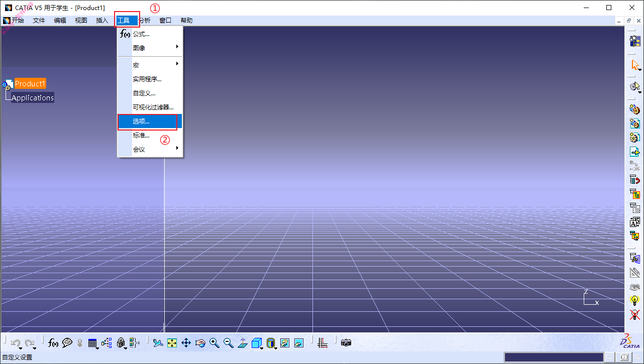Open the blue cube quick view dropdown
The width and height of the screenshot is (644, 364).
[x=257, y=343]
